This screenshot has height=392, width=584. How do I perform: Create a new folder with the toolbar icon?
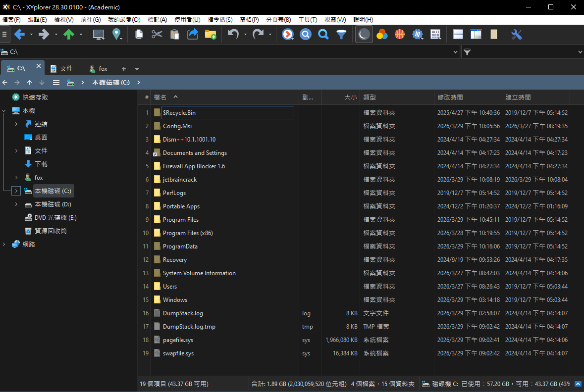point(211,35)
